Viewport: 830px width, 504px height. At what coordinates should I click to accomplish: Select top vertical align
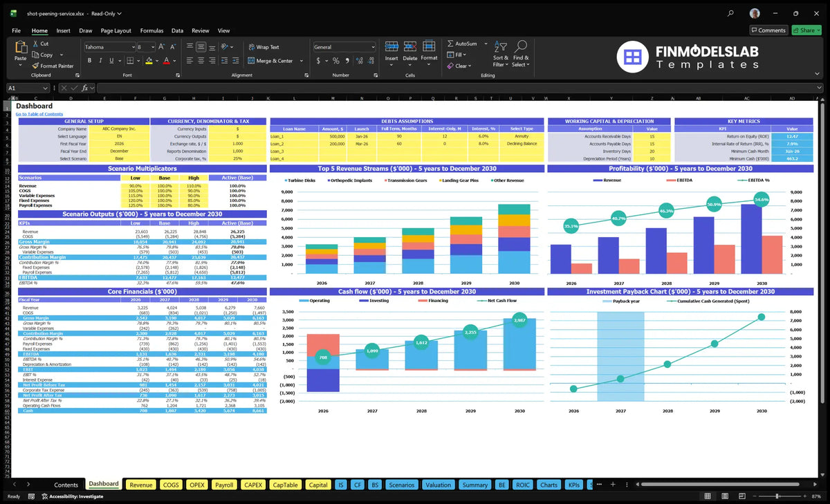pos(190,47)
